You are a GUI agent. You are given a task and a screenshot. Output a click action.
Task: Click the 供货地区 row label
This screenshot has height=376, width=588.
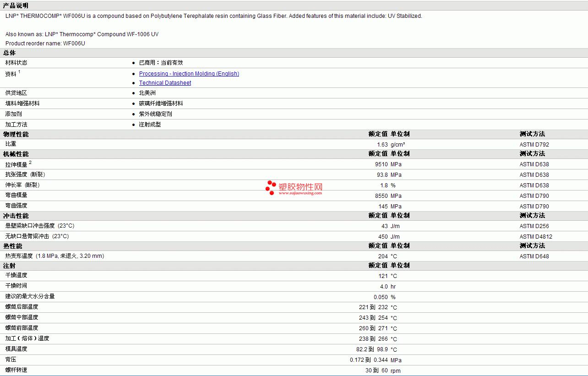pos(16,93)
